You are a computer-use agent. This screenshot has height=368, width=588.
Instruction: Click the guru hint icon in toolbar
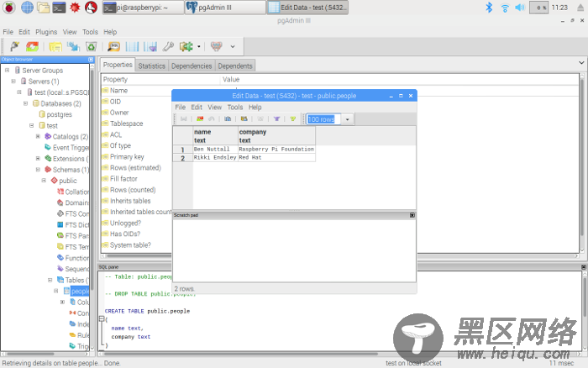[217, 46]
